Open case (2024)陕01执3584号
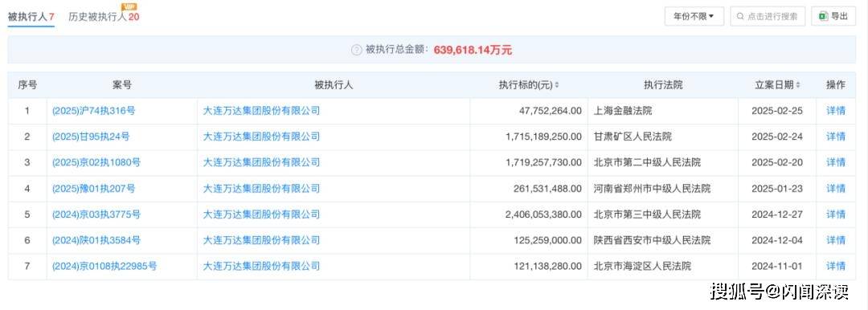 [x=96, y=240]
